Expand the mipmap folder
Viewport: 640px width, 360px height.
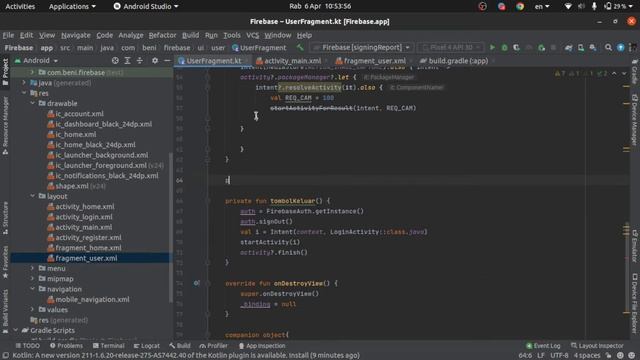(x=33, y=279)
